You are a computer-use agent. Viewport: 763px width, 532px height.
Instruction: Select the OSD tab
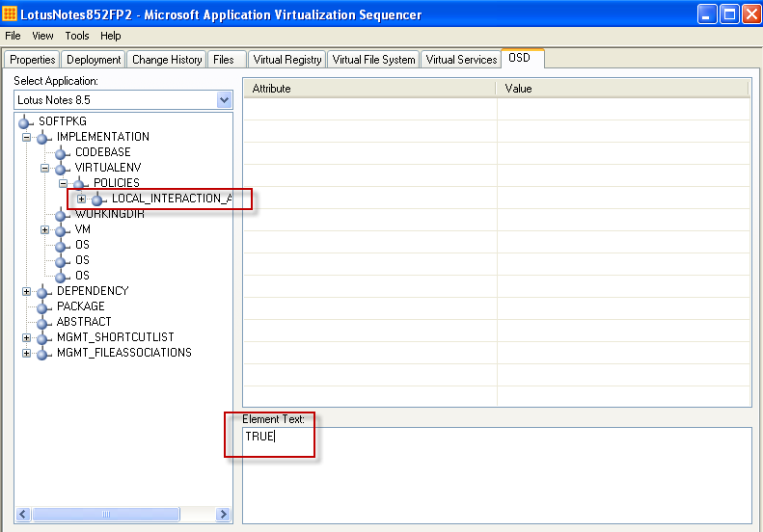(x=522, y=58)
